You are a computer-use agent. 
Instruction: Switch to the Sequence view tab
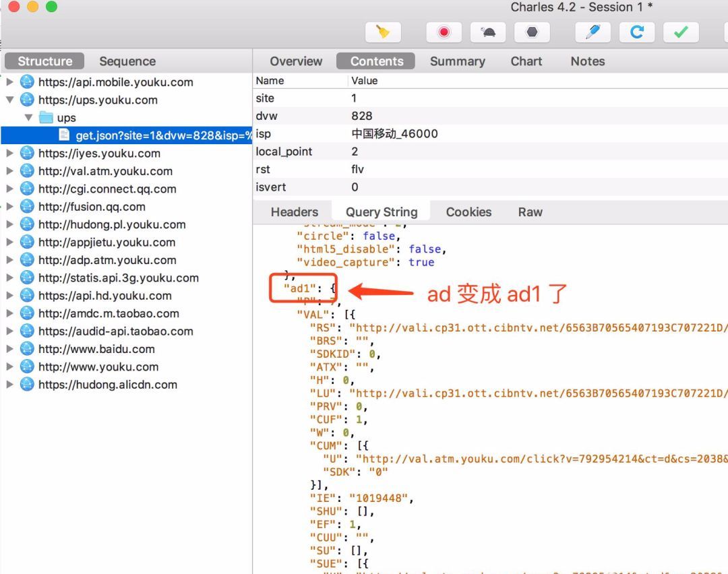pos(127,61)
